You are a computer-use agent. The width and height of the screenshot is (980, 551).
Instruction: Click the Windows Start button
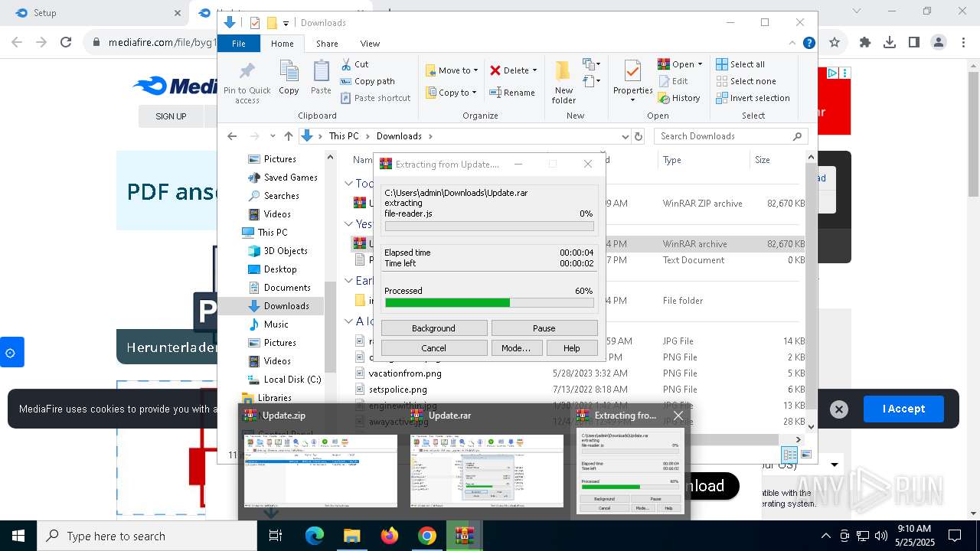coord(18,536)
